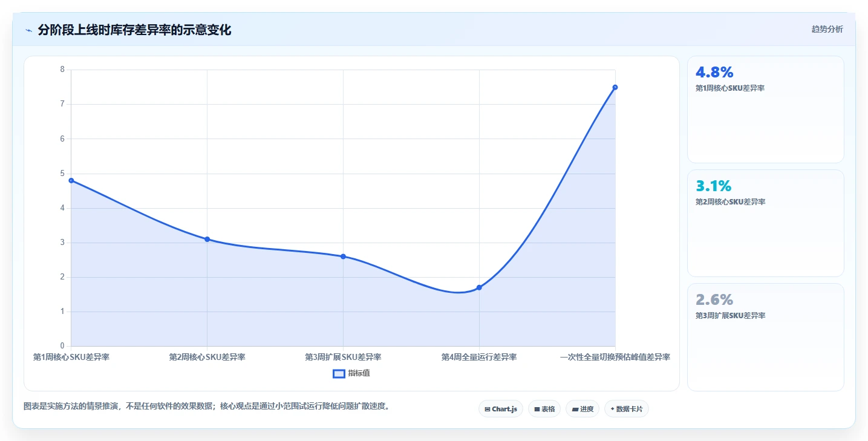The image size is (868, 441).
Task: Click the y-axis tick label 5
Action: [62, 174]
